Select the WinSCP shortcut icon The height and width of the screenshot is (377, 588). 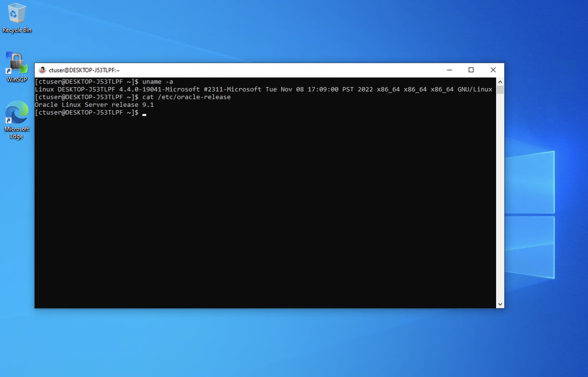17,63
